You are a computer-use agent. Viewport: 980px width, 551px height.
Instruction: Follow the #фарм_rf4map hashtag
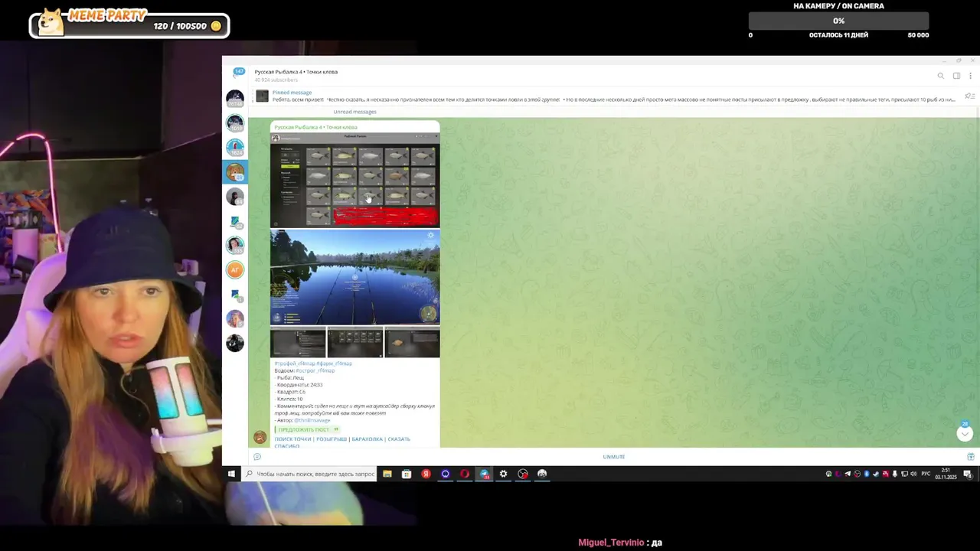pyautogui.click(x=335, y=364)
